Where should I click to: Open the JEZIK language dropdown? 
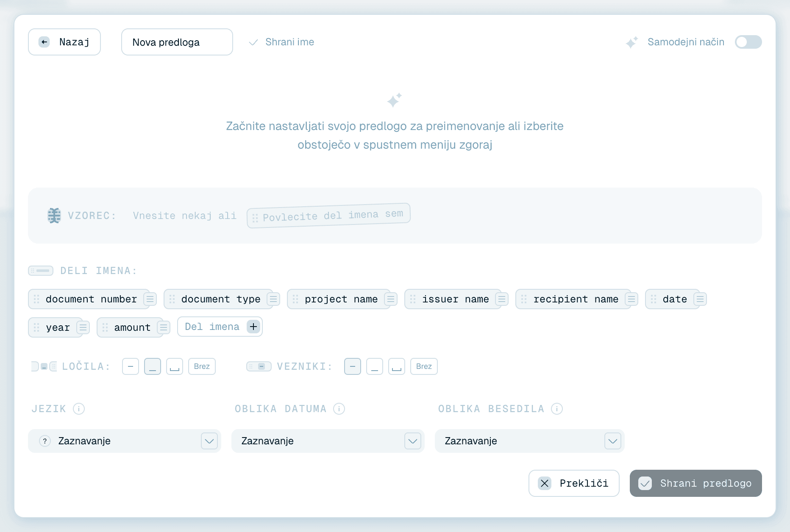click(x=125, y=441)
